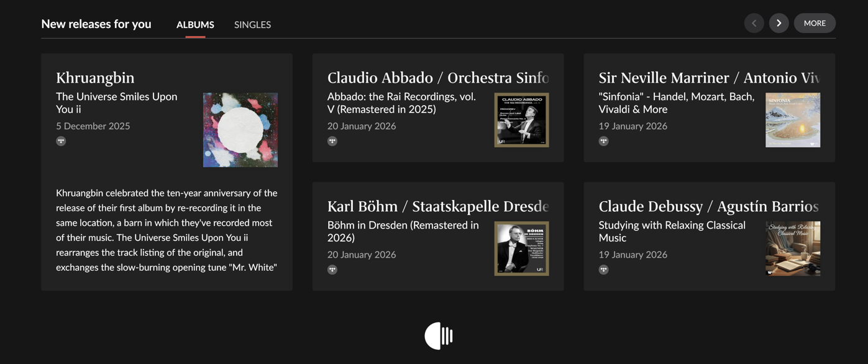
Task: Select the Albums tab
Action: 195,25
